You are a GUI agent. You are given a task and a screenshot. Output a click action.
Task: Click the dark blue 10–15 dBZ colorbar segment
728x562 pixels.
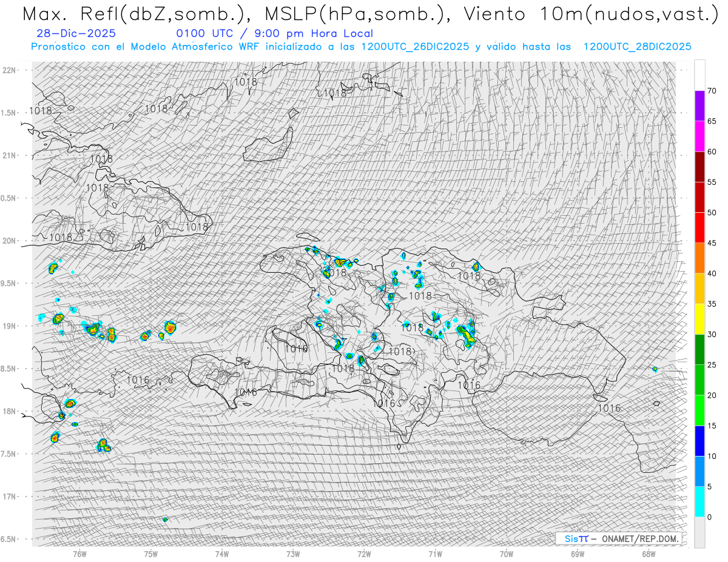[699, 441]
